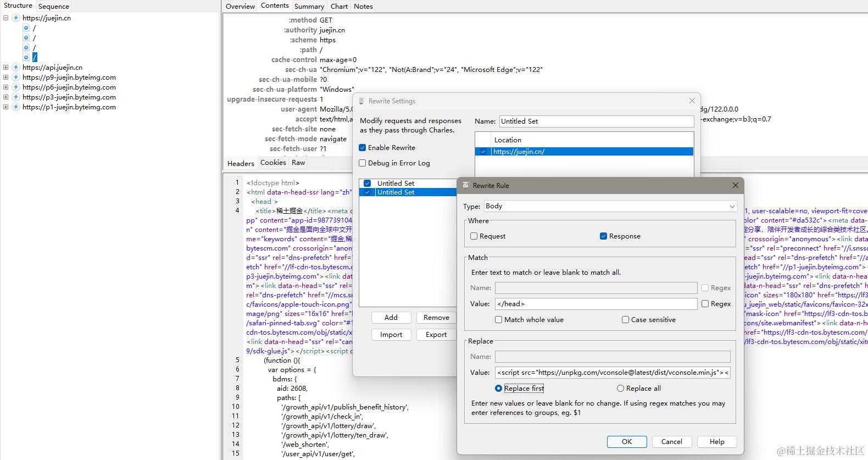Switch to the Sequence tab

pyautogui.click(x=54, y=7)
